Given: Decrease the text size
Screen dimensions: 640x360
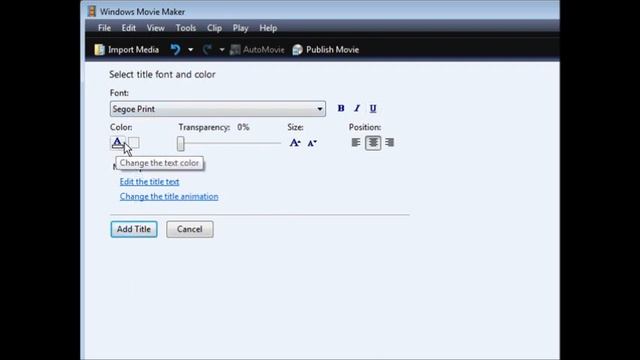Looking at the screenshot, I should click(312, 143).
